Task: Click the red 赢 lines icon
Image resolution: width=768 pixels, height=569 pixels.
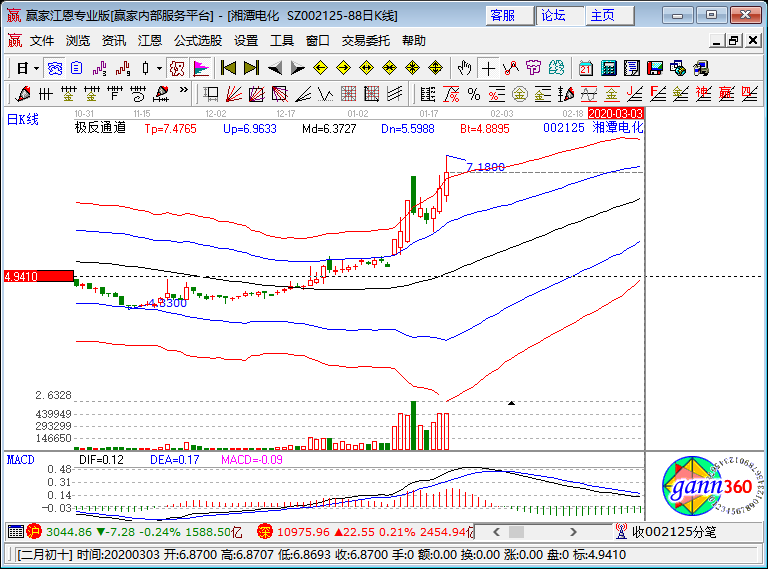Action: [x=726, y=94]
